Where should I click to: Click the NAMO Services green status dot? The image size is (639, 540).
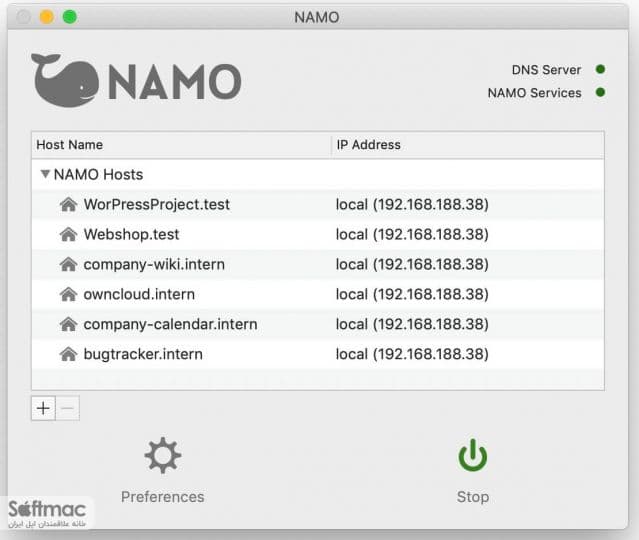coord(600,93)
